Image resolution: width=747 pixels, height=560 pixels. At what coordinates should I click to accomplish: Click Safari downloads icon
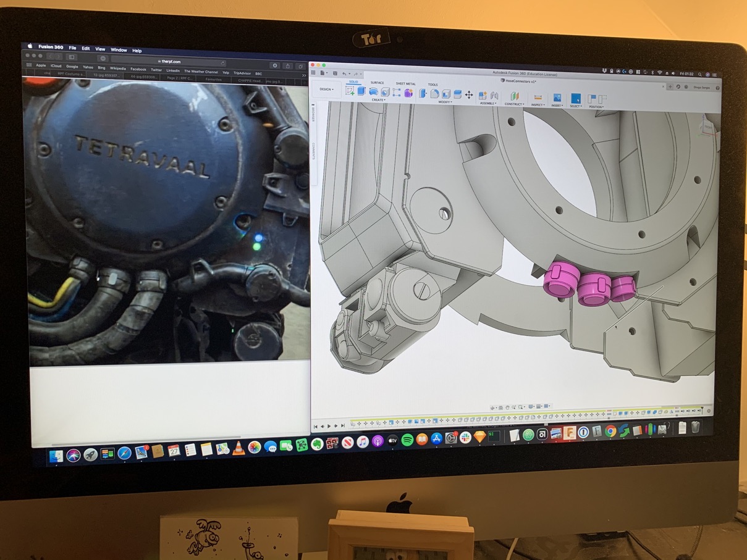point(275,65)
